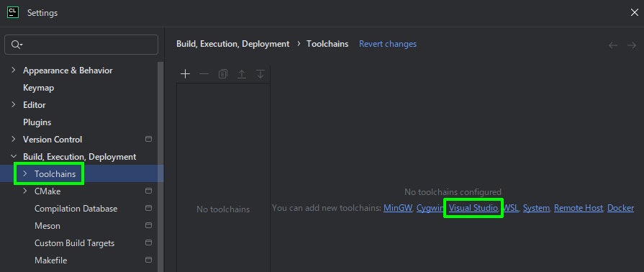The height and width of the screenshot is (272, 644).
Task: Click the search magnifier icon in settings
Action: (x=16, y=45)
